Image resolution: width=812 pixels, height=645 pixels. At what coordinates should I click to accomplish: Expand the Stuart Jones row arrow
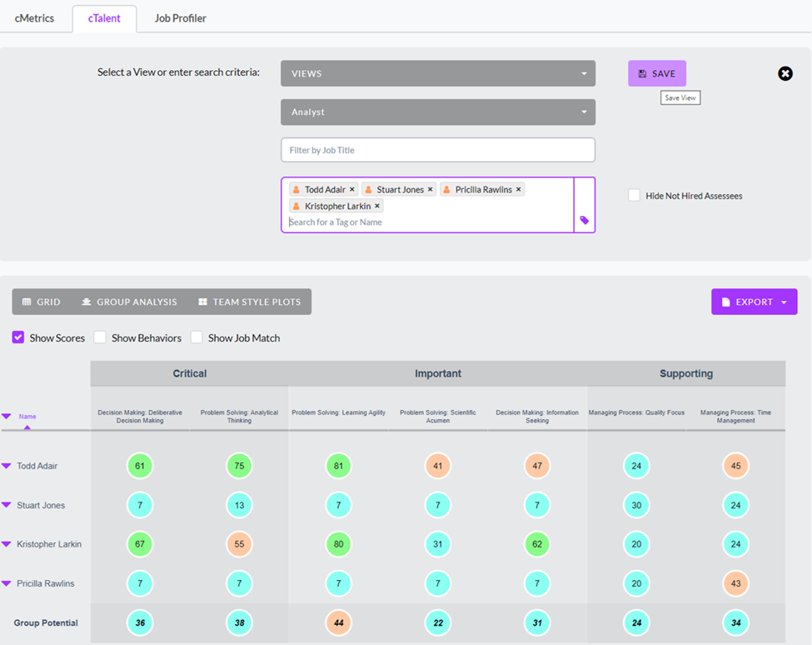pos(7,505)
